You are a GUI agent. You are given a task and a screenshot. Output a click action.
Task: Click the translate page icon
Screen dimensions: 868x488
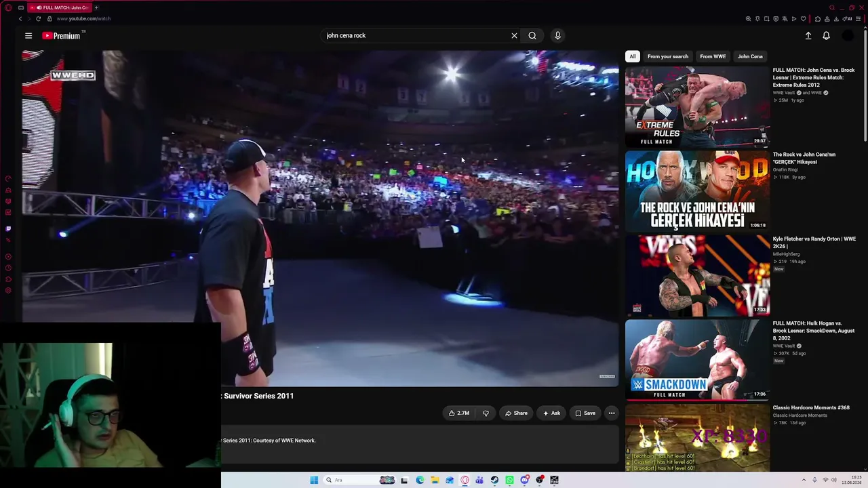coord(785,19)
